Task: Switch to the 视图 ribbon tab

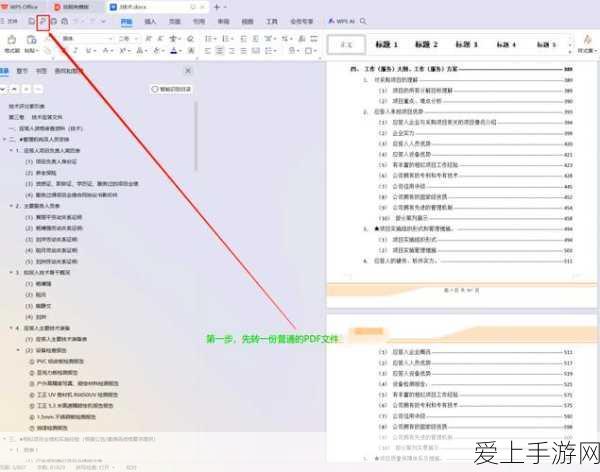Action: pyautogui.click(x=247, y=21)
